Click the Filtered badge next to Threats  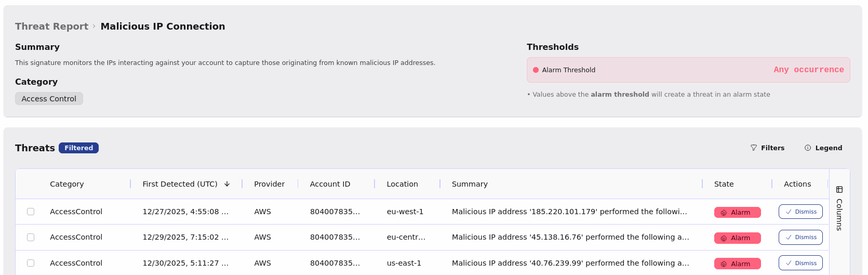pos(78,148)
